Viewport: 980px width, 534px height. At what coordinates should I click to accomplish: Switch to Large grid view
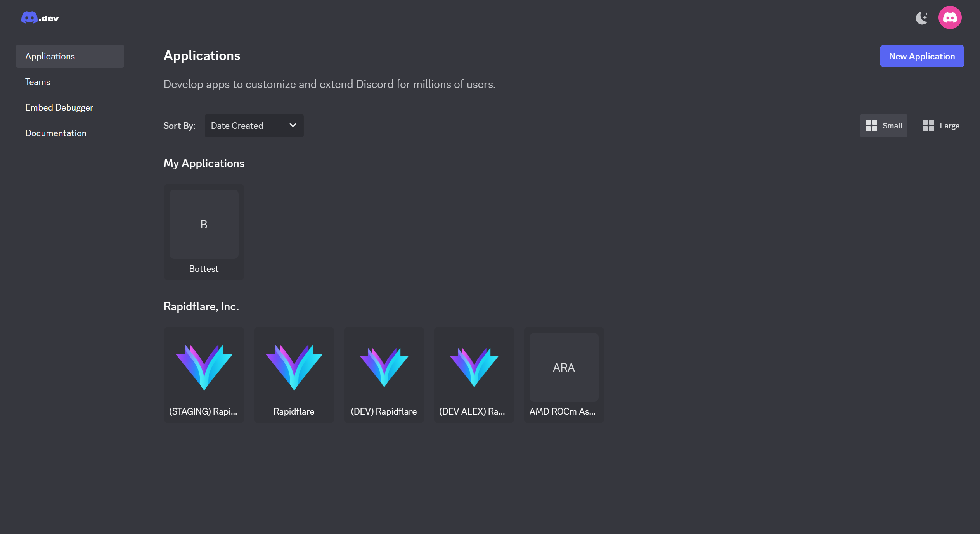(x=940, y=126)
